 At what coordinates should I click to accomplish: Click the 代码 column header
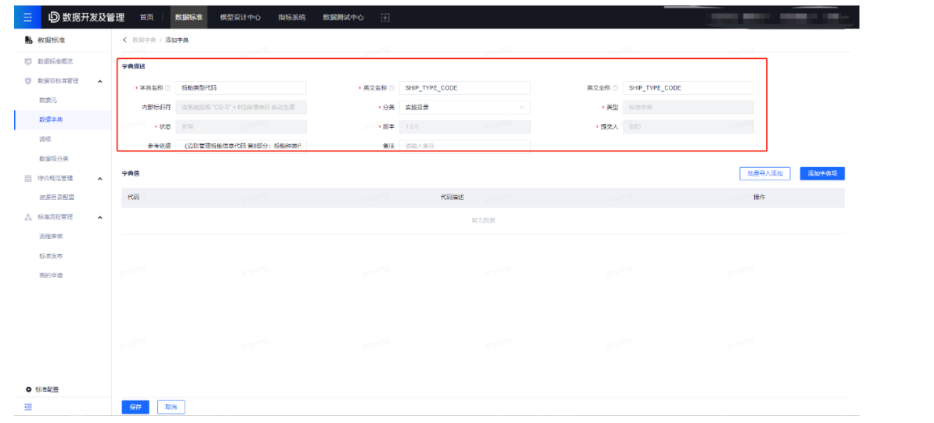133,197
